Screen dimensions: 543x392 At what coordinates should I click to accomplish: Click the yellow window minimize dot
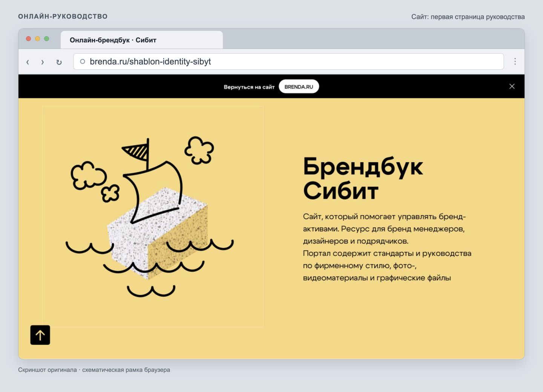pos(37,38)
